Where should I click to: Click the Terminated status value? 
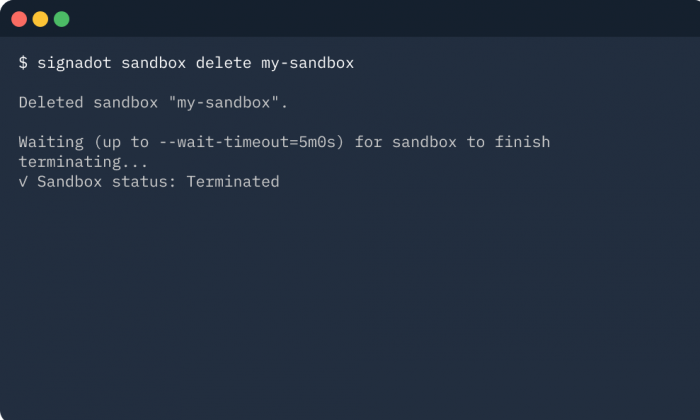point(233,182)
